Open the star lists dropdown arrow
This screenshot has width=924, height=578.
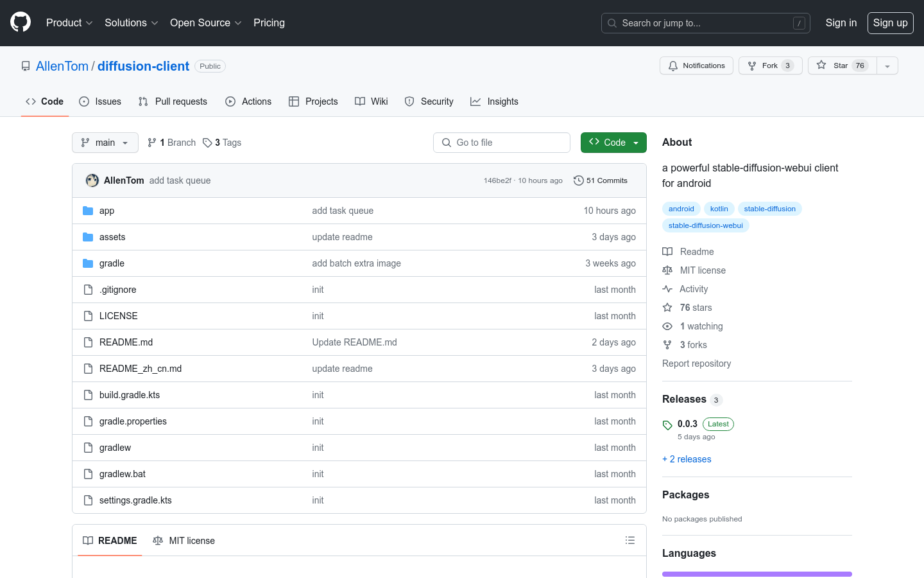(887, 66)
